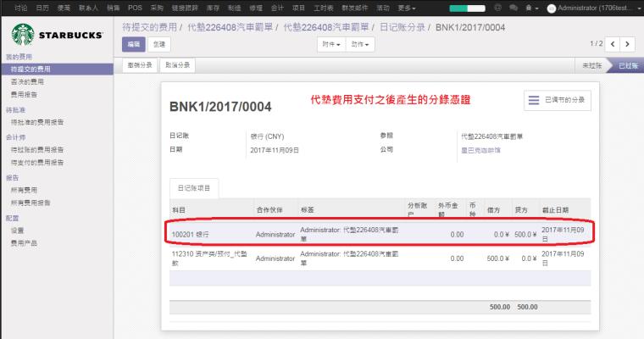Click the next record arrow
644x339 pixels.
click(627, 44)
